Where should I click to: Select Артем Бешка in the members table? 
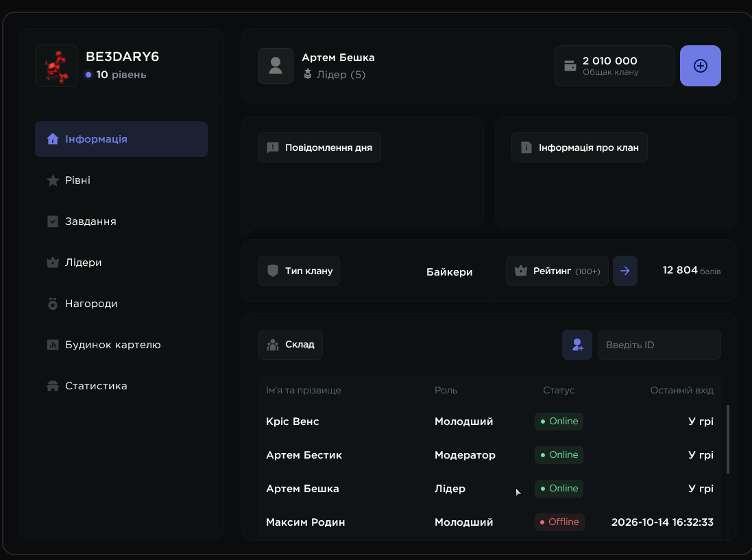pos(489,489)
